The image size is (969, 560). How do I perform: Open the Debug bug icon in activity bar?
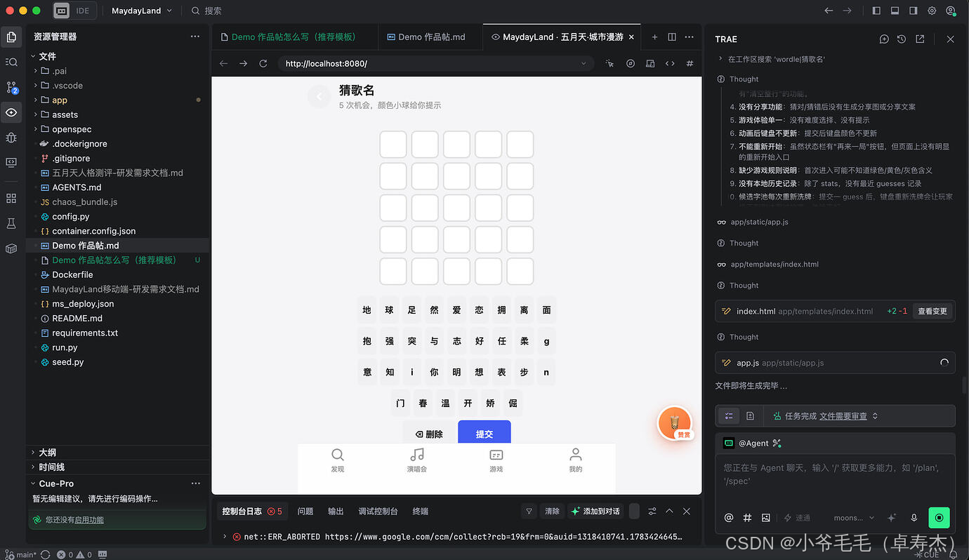pyautogui.click(x=11, y=138)
